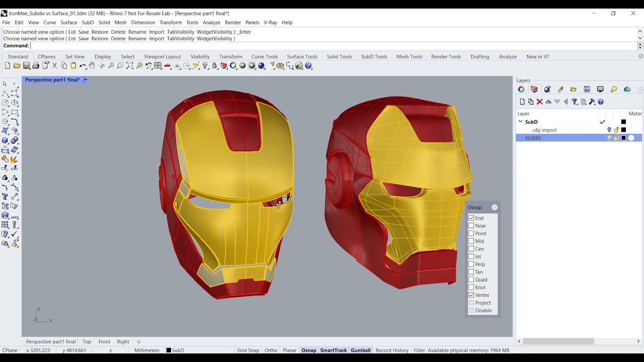The width and height of the screenshot is (644, 362).
Task: Click the New file icon in Standard toolbar
Action: pos(8,66)
